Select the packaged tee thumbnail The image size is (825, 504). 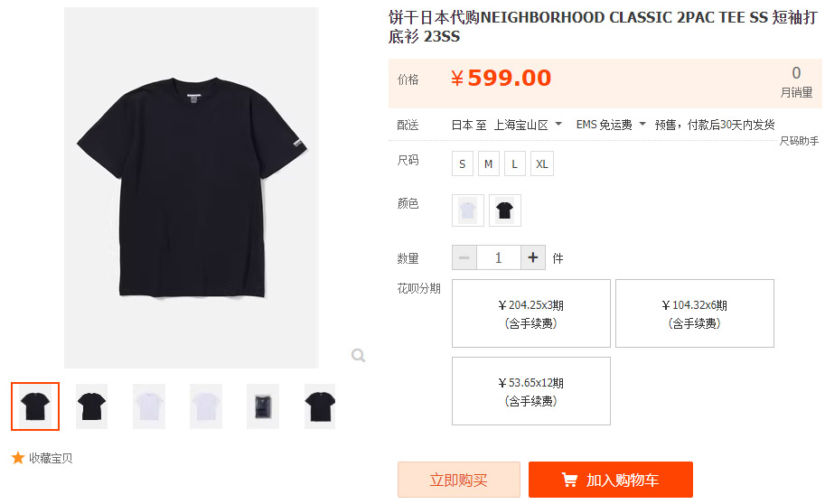[x=263, y=406]
